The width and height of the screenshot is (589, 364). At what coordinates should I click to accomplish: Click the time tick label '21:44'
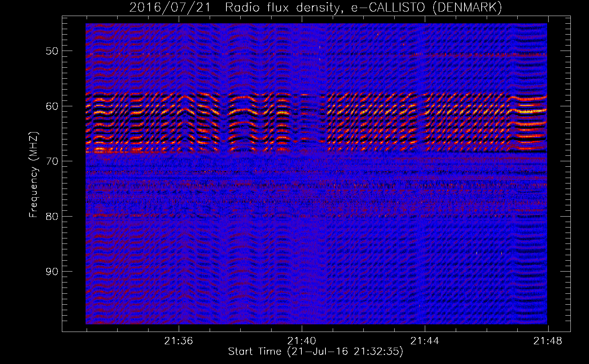[x=425, y=341]
